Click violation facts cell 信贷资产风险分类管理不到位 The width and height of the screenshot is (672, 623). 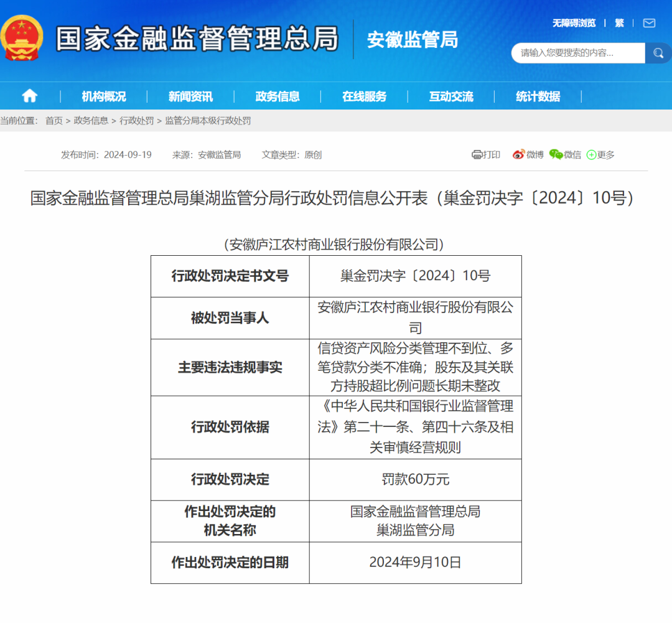(415, 367)
